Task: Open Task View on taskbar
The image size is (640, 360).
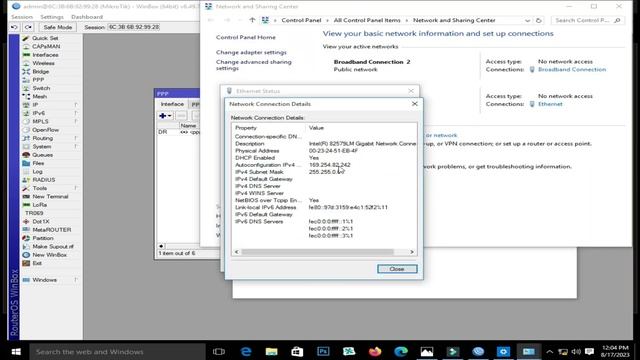Action: coord(219,351)
